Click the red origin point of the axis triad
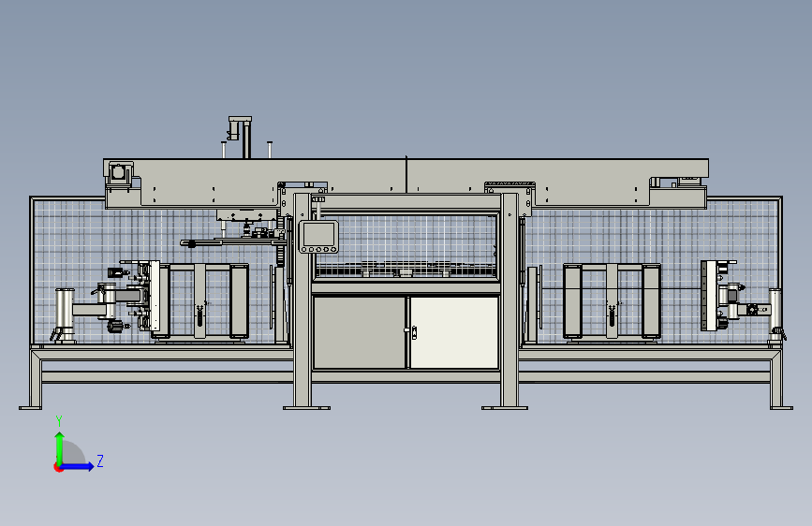The image size is (812, 526). click(58, 467)
